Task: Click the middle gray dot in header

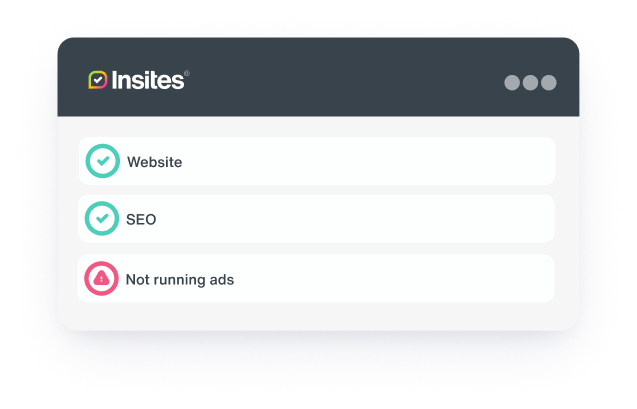Action: pyautogui.click(x=530, y=82)
